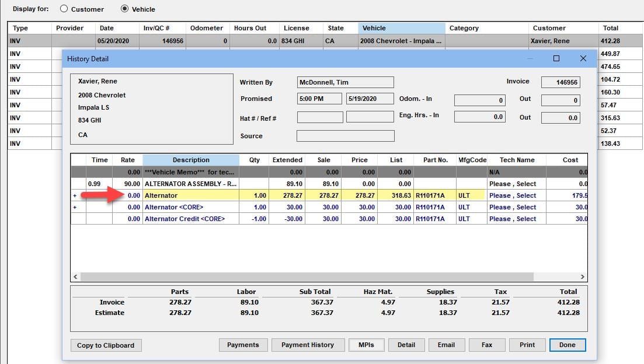Open the Payments window
The image size is (644, 364).
(x=243, y=345)
